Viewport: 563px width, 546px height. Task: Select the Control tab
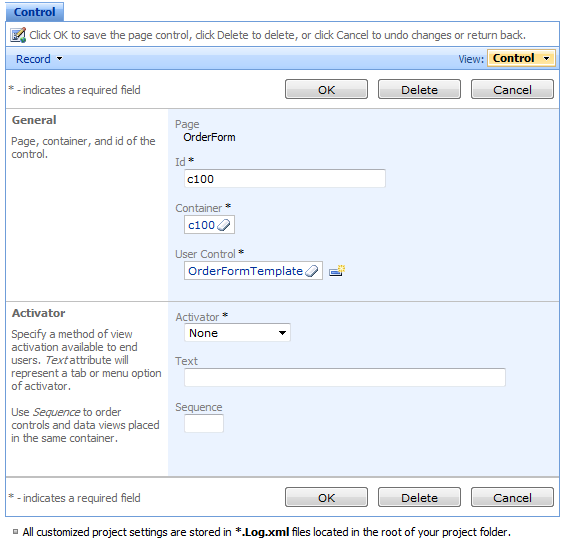34,12
